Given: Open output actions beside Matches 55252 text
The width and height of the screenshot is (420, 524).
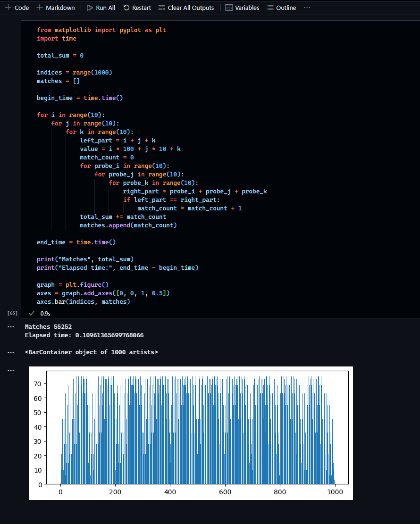Looking at the screenshot, I should coord(11,326).
